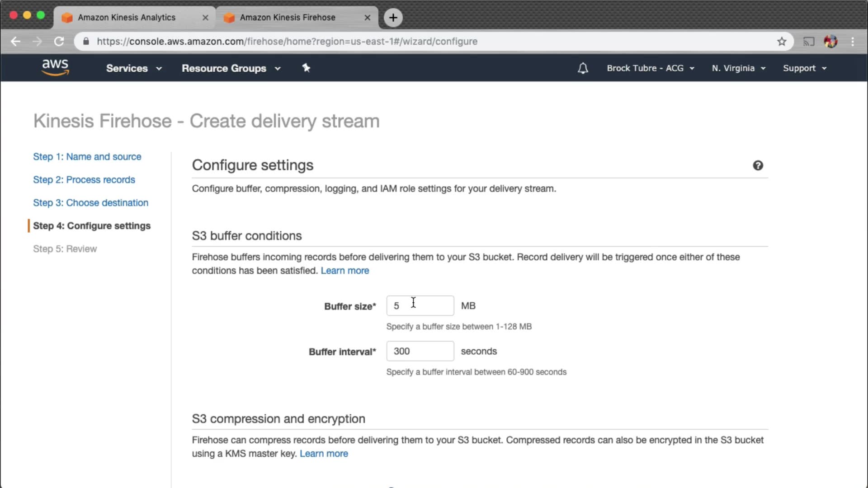Go to Step 3: Choose destination
The image size is (868, 488).
tap(90, 203)
